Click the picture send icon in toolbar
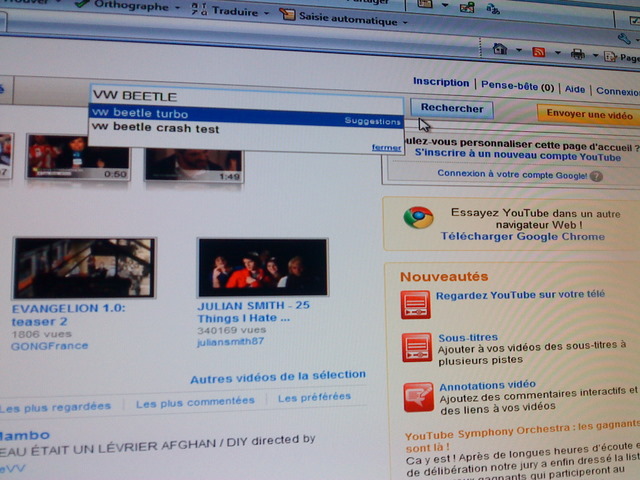 (467, 7)
